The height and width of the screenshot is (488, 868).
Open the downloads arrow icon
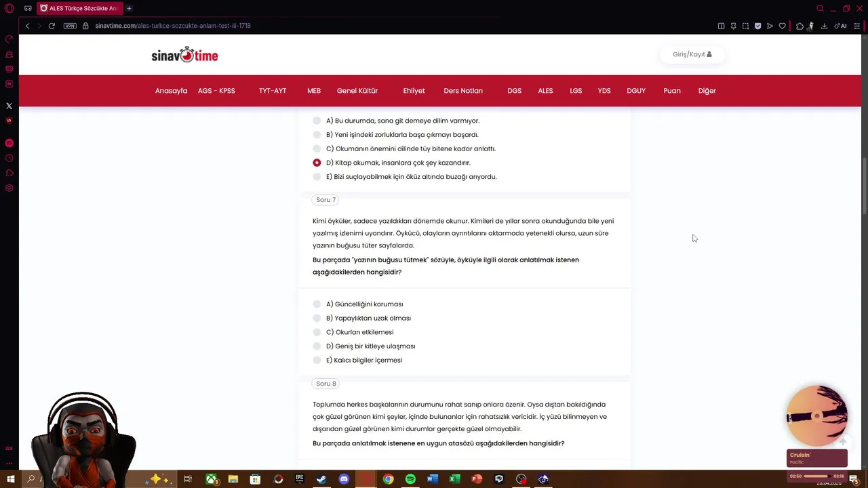click(x=824, y=26)
